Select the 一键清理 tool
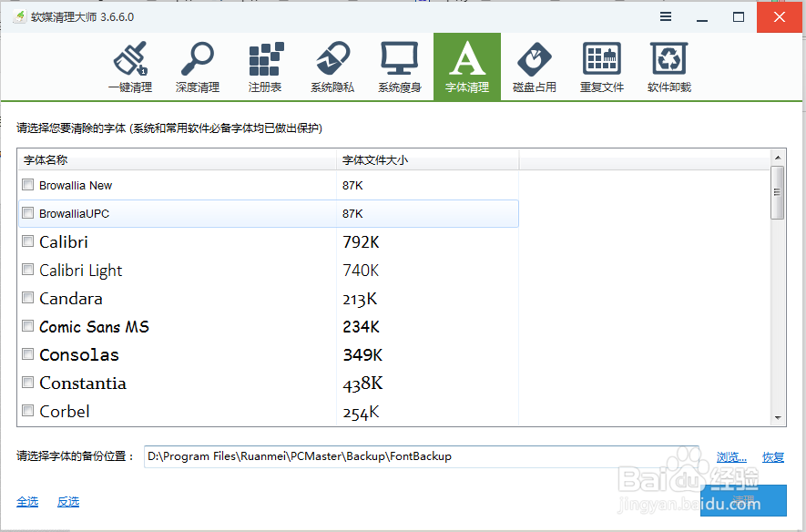This screenshot has height=532, width=806. [130, 64]
